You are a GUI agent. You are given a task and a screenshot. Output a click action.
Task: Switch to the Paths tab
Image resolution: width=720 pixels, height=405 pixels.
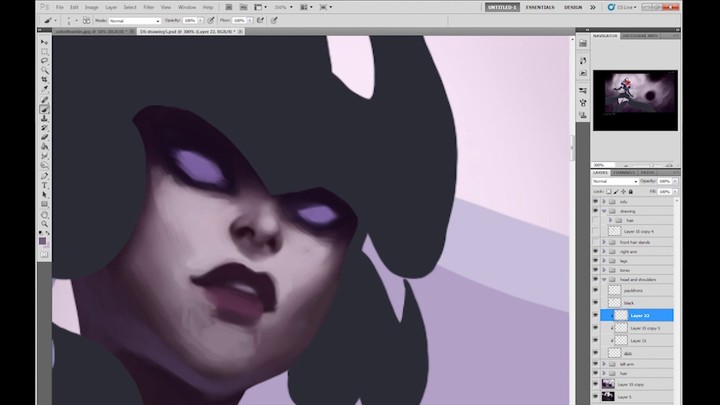[x=647, y=173]
